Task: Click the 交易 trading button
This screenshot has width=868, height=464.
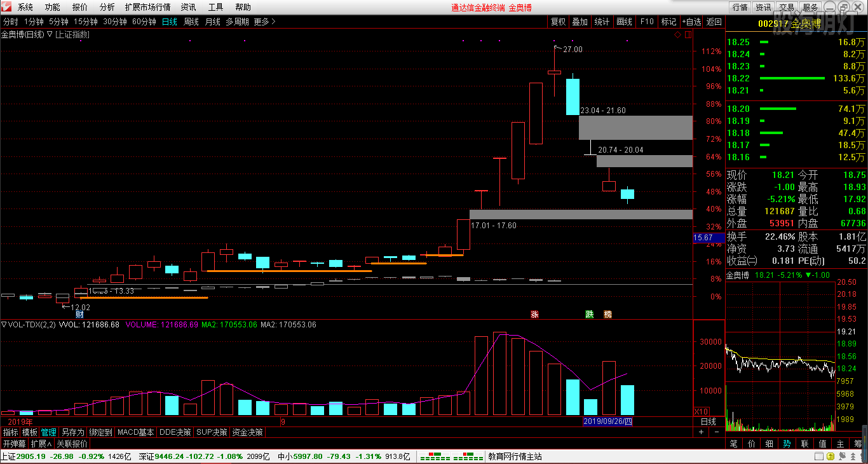Action: [787, 7]
